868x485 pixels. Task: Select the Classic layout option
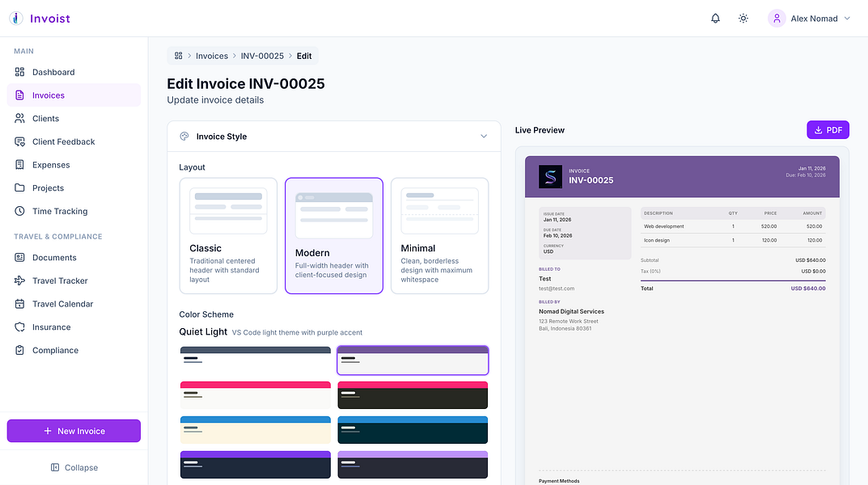click(x=228, y=235)
